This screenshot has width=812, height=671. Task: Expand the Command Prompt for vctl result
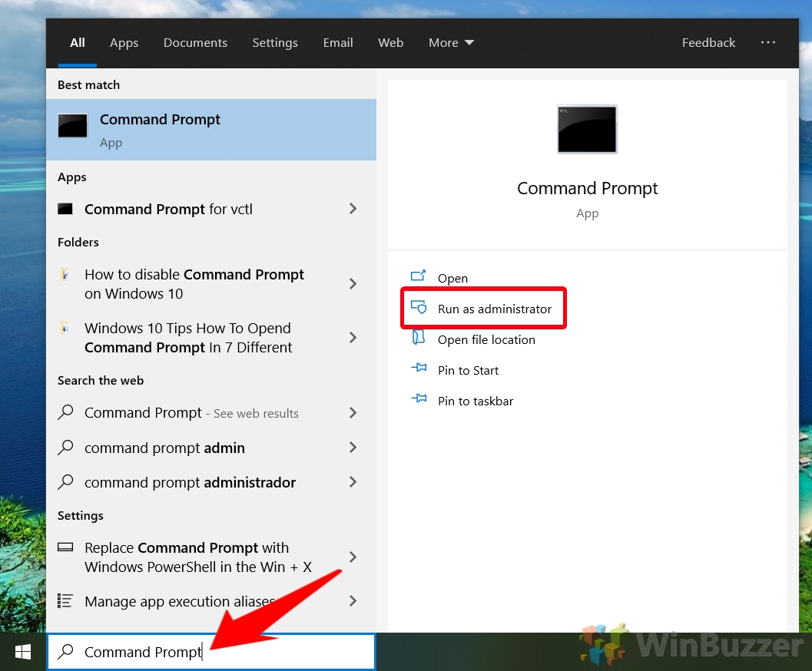tap(353, 208)
